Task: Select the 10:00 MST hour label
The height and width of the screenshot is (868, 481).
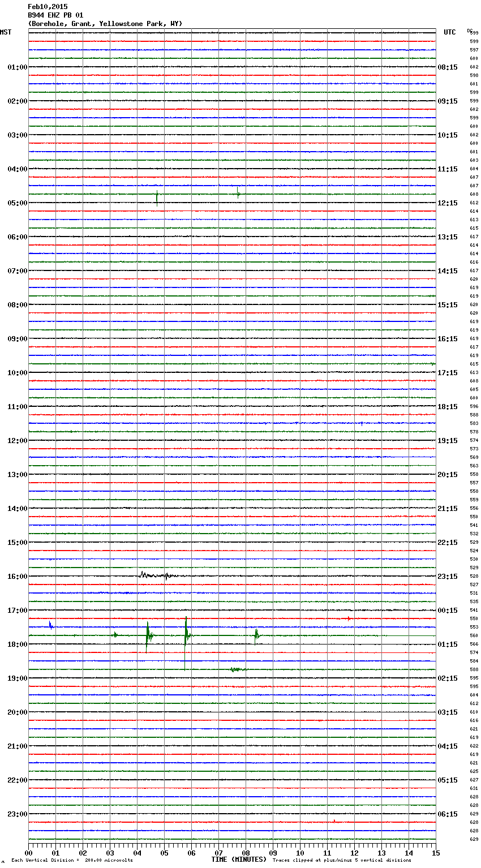Action: pos(18,373)
